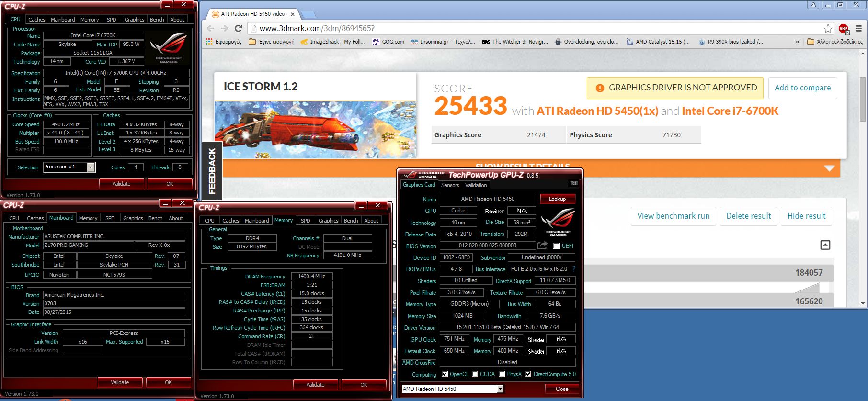
Task: Open The Witcher 3 bookmark
Action: [x=515, y=42]
